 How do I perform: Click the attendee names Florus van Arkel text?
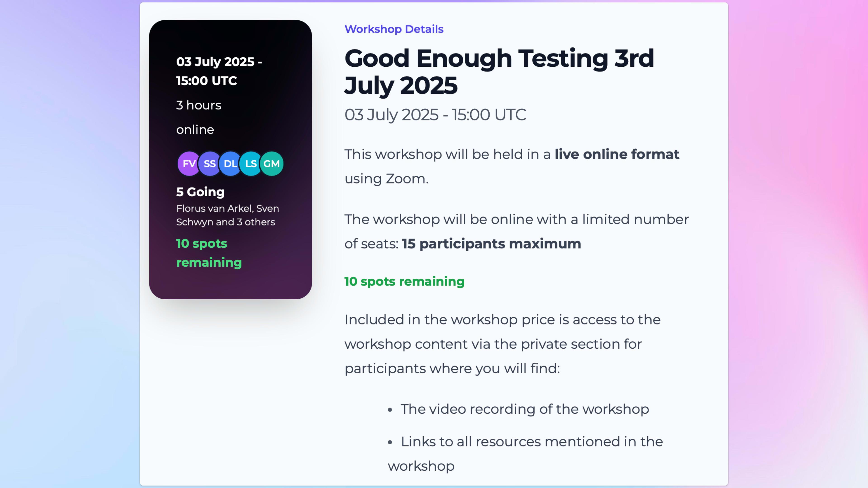click(x=227, y=215)
